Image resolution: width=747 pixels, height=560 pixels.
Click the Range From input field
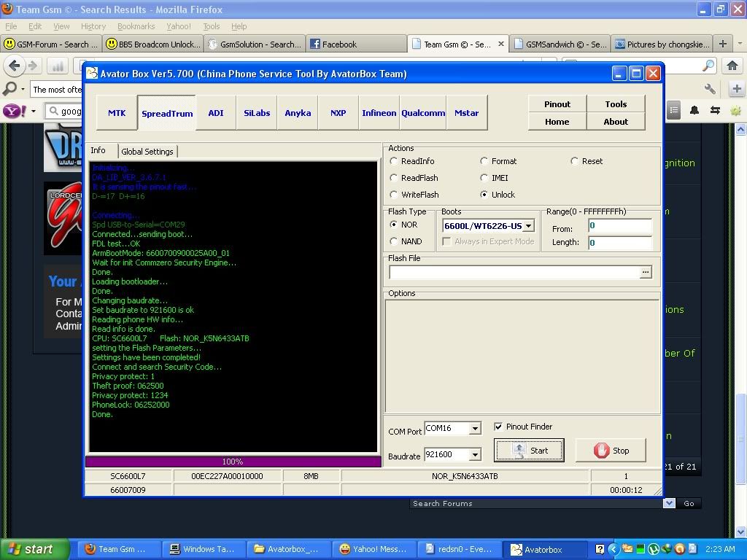point(619,226)
